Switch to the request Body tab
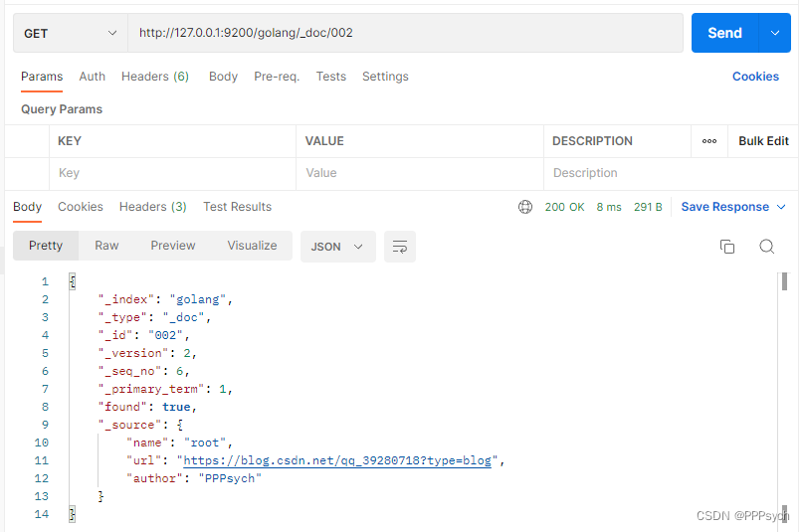Screen dimensions: 805x532 pyautogui.click(x=223, y=77)
